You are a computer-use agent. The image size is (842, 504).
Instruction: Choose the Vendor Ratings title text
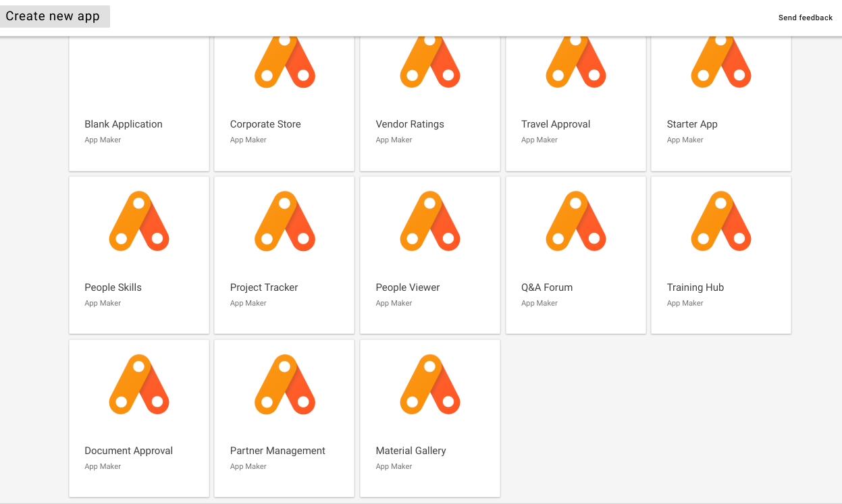point(410,124)
